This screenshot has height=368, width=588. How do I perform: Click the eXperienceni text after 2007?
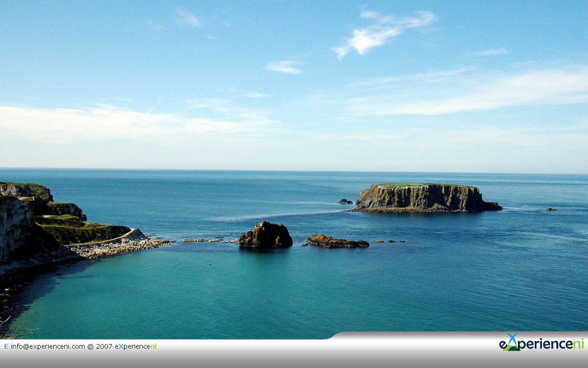coord(136,346)
